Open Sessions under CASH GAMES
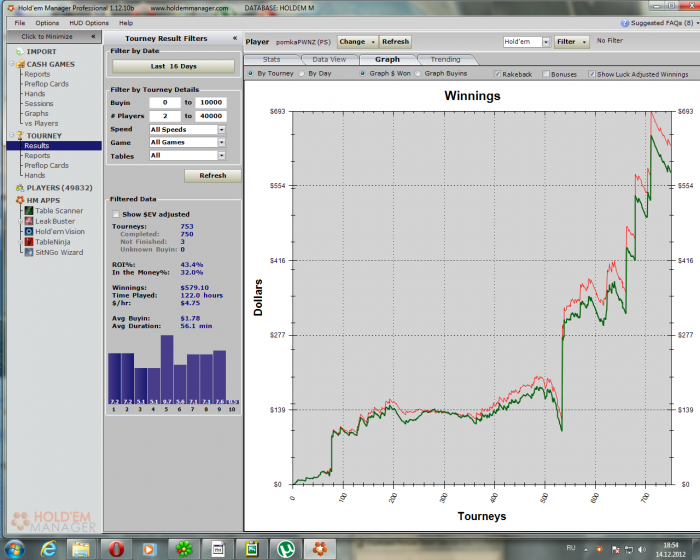This screenshot has height=560, width=700. pos(39,104)
